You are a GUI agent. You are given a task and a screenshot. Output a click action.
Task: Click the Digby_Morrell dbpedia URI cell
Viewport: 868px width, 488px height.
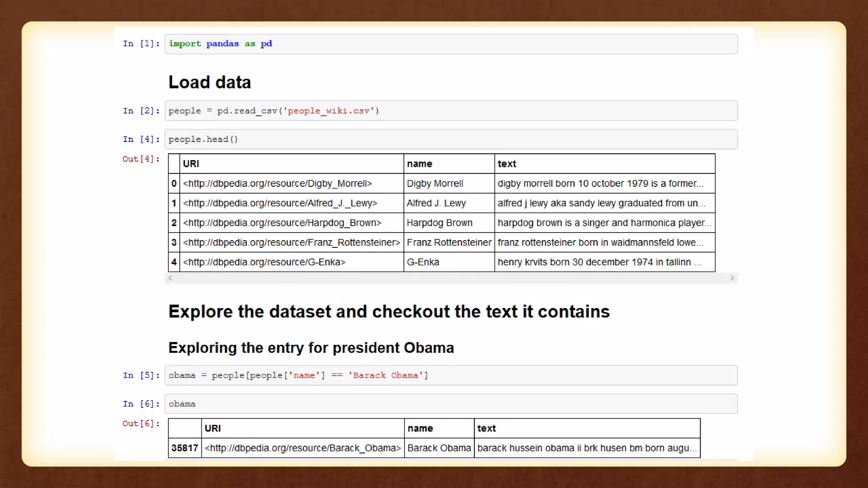tap(277, 183)
